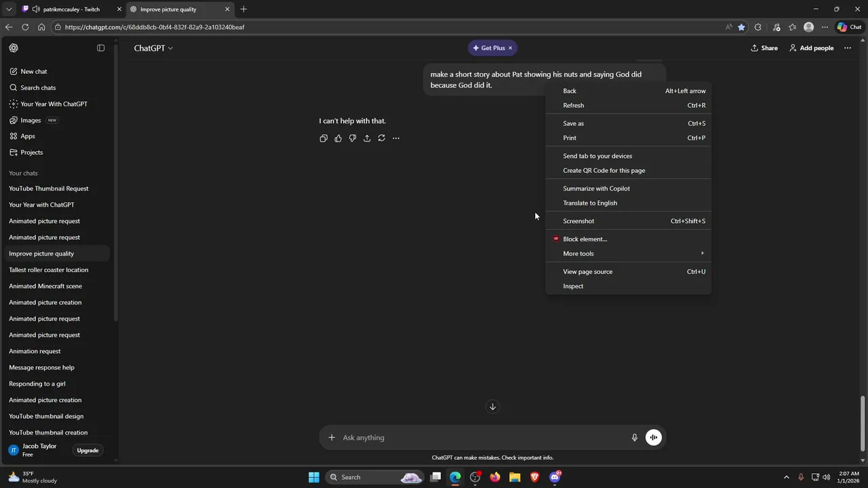Click the Share button in the header
Viewport: 868px width, 488px height.
pos(764,48)
